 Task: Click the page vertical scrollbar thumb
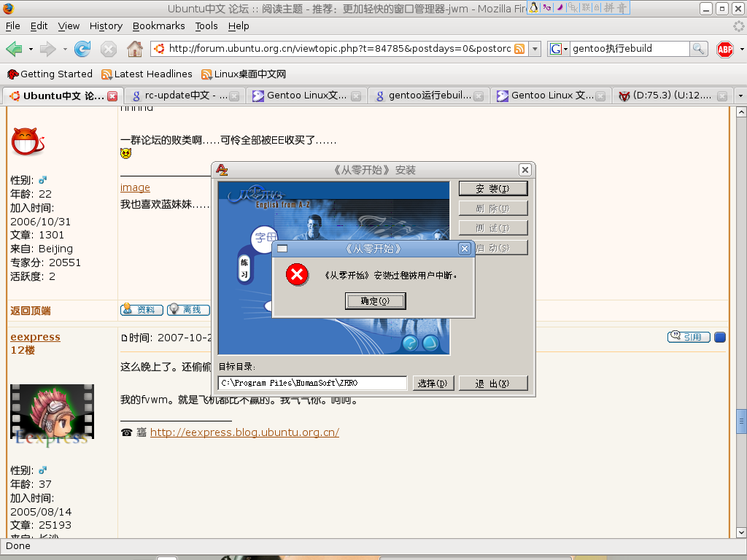(x=741, y=421)
